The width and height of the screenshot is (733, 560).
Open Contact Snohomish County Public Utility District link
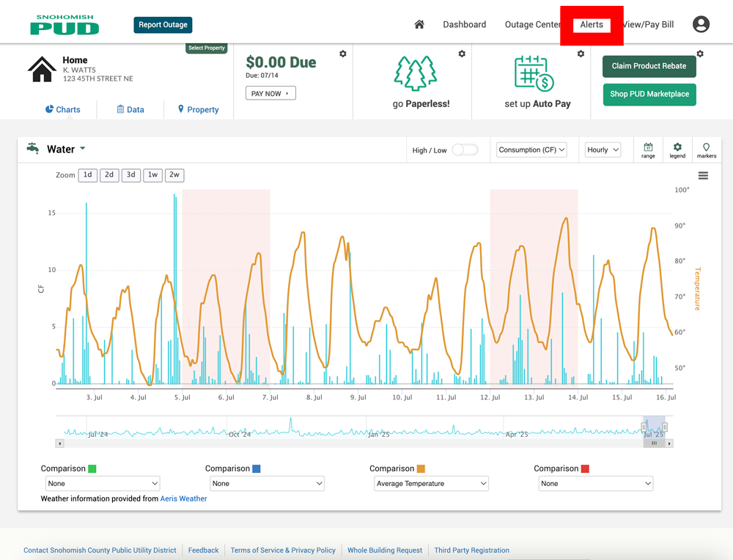click(100, 550)
